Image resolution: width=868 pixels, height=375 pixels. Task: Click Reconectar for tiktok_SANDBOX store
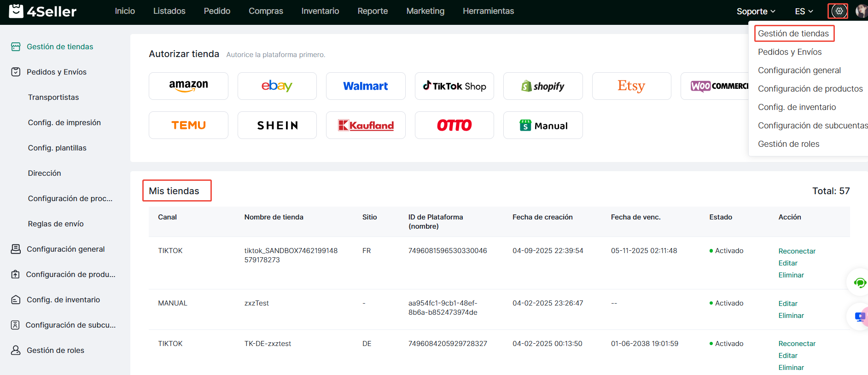tap(797, 251)
